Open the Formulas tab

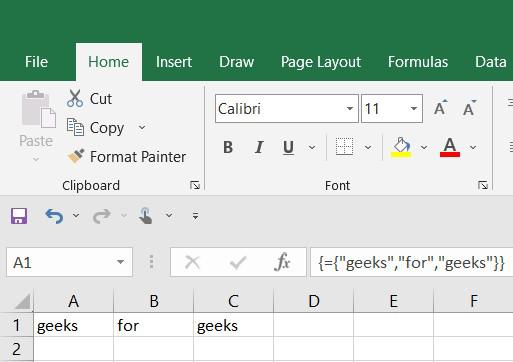(x=418, y=62)
